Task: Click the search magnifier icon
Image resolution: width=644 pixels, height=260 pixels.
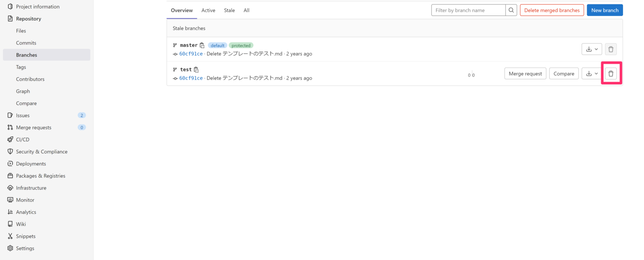Action: 511,10
